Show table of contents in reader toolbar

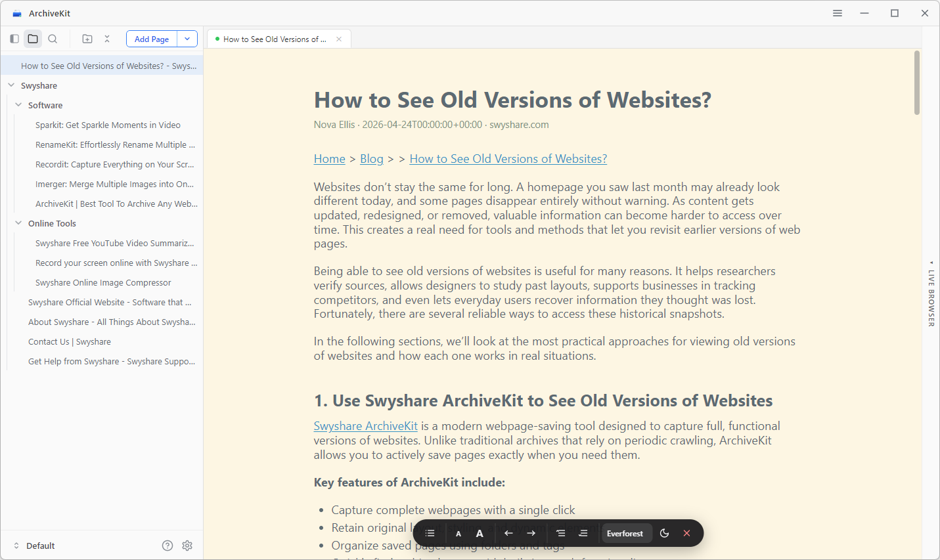tap(430, 533)
